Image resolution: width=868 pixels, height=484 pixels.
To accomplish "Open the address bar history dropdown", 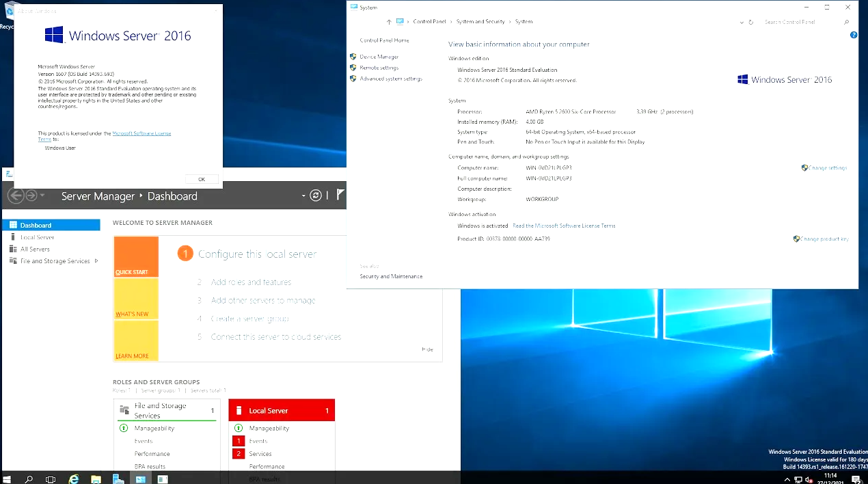I will coord(742,22).
